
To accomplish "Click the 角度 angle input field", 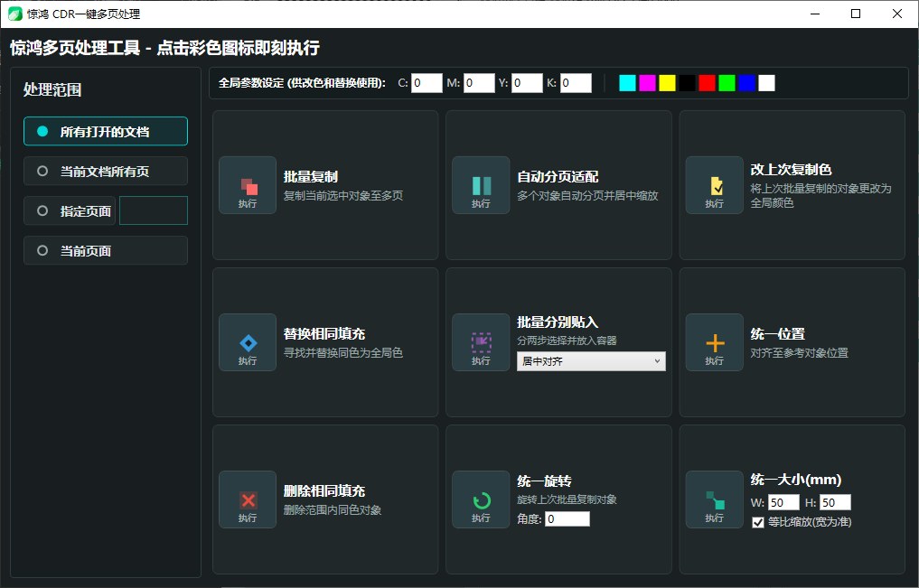I will [x=567, y=518].
